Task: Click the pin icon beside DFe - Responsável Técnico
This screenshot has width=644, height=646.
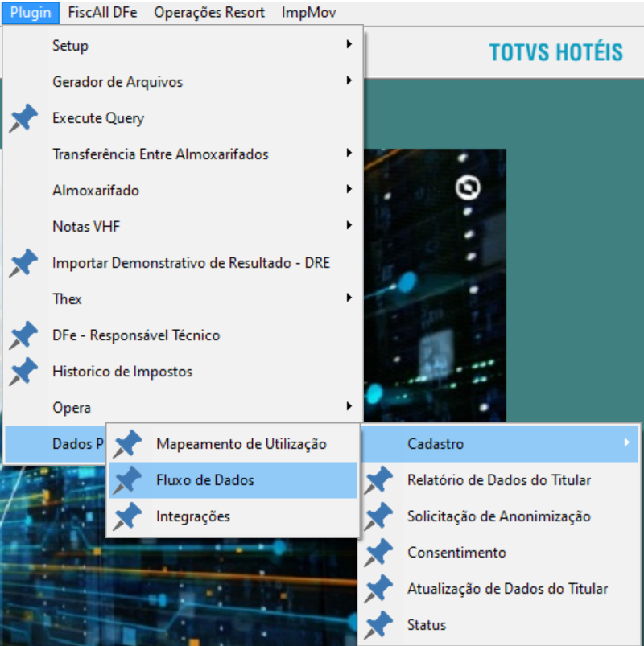Action: (x=23, y=335)
